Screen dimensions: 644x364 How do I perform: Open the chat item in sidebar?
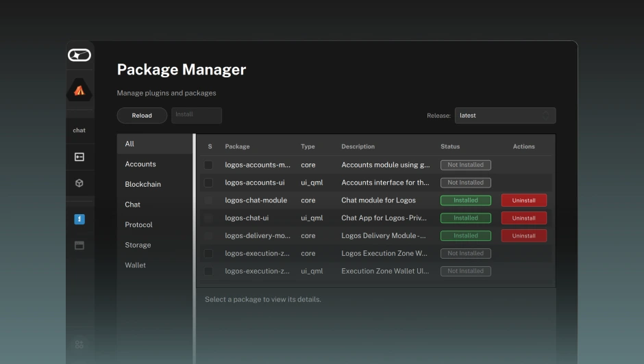79,131
